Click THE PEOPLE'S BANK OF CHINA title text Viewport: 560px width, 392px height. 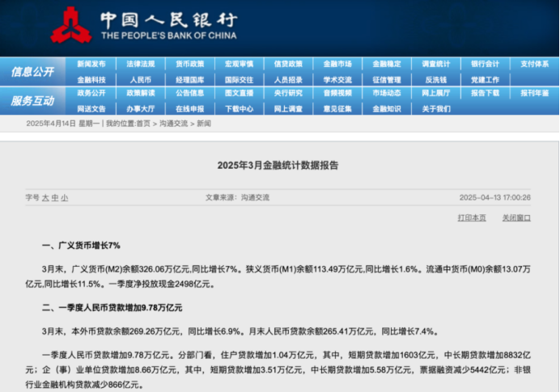pyautogui.click(x=169, y=36)
